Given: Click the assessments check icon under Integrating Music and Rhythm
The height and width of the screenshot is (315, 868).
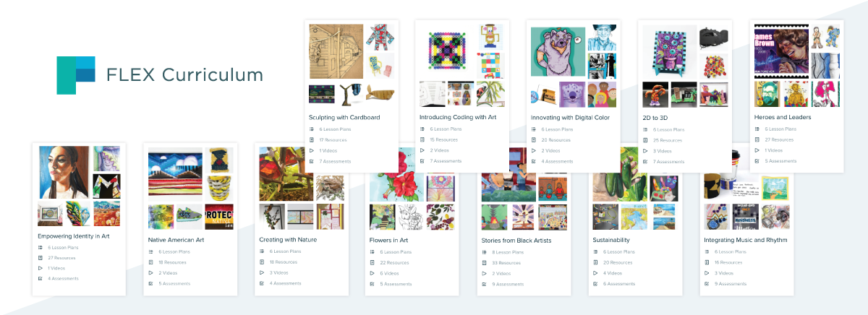Looking at the screenshot, I should [707, 283].
